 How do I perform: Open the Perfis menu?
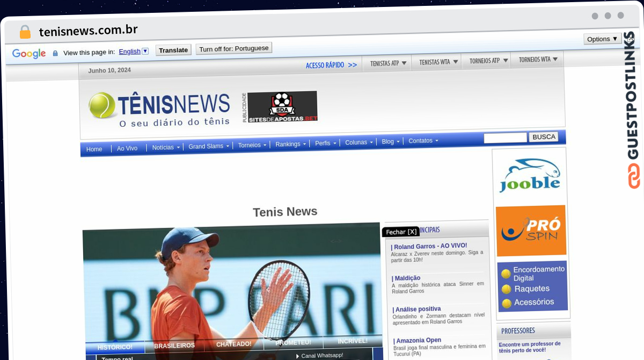(x=326, y=143)
